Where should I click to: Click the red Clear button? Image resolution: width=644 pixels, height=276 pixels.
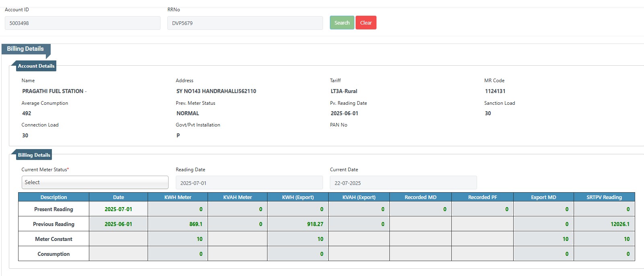click(366, 23)
